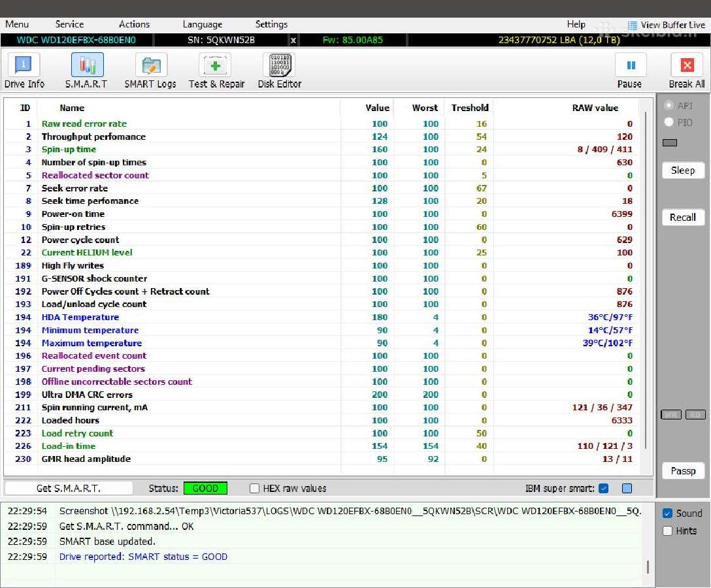
Task: Click the serial number SN: 5QKWN52B
Action: click(221, 40)
